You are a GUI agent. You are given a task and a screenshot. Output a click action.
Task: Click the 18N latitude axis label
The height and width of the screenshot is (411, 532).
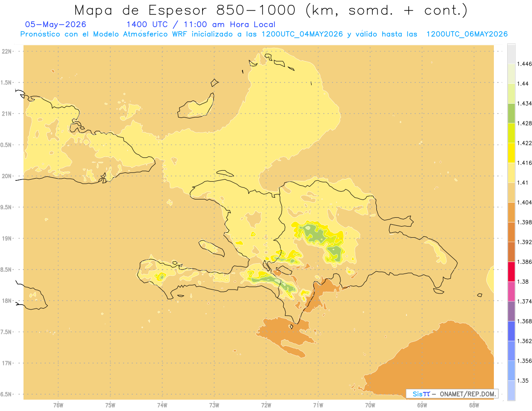(8, 301)
